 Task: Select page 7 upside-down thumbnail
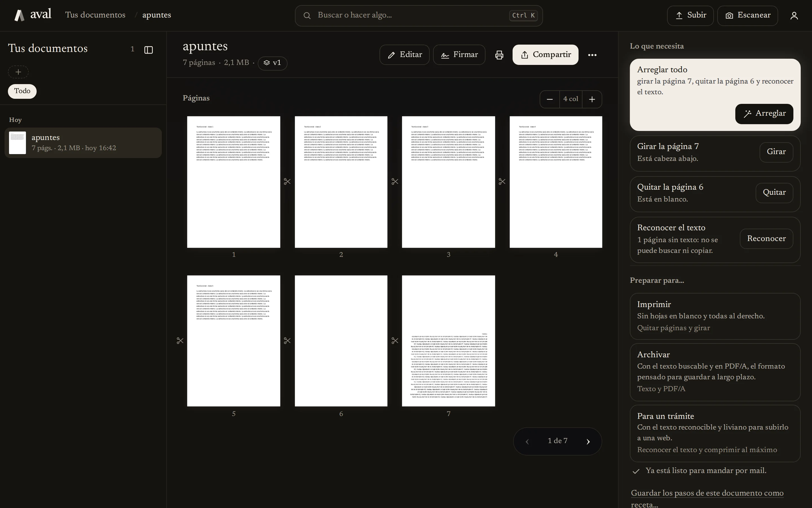click(448, 341)
